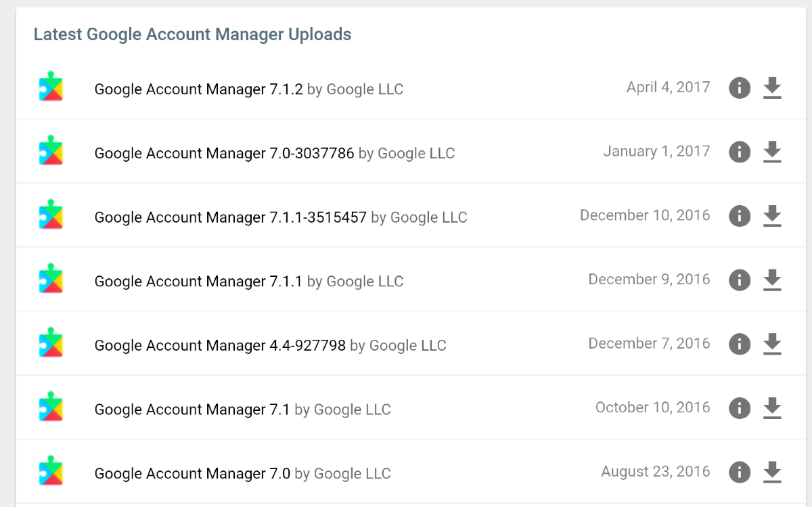Download Google Account Manager 7.1.1-3515457

tap(772, 216)
